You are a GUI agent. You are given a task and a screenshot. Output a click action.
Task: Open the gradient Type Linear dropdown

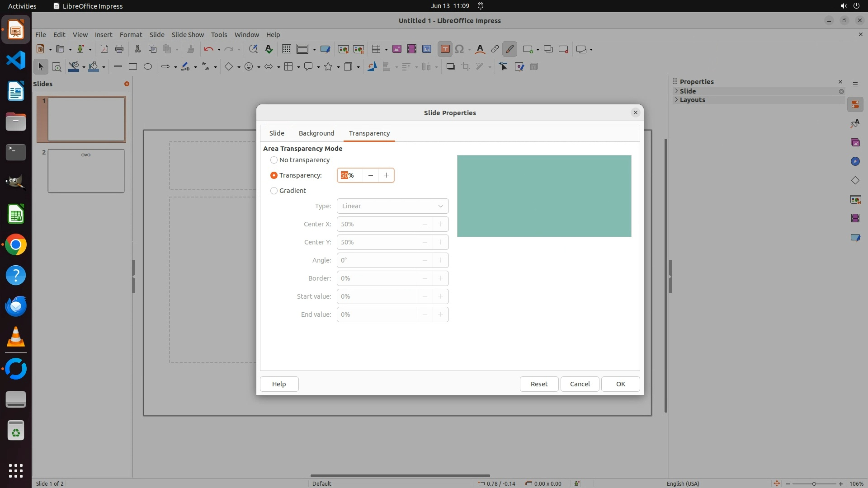(392, 206)
